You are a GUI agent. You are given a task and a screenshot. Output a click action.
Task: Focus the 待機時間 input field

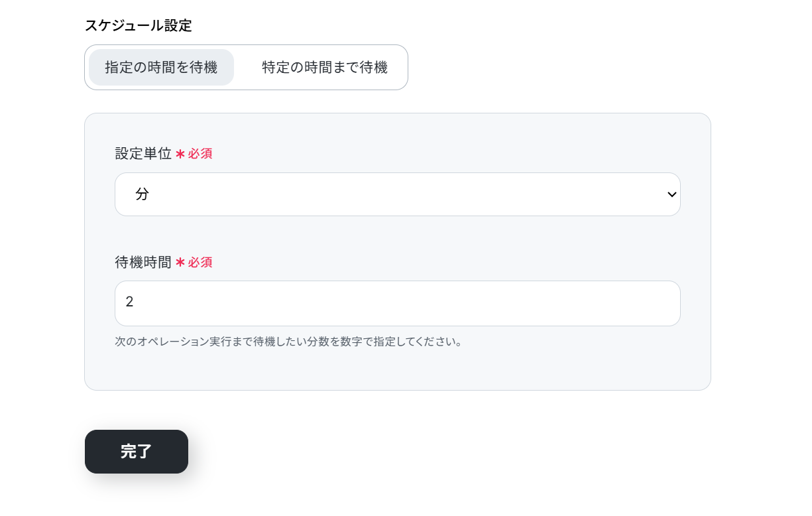tap(398, 303)
